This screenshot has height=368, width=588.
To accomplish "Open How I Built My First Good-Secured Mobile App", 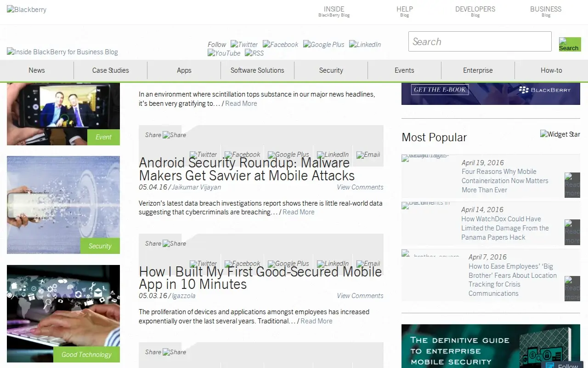I will 260,278.
